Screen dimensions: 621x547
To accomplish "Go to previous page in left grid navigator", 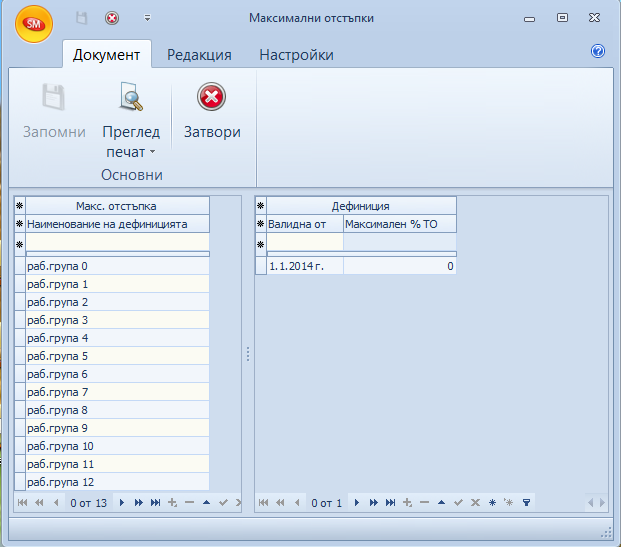I will 39,503.
